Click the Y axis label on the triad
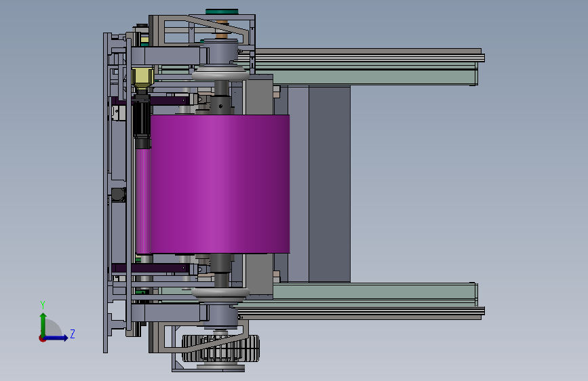Image resolution: width=588 pixels, height=381 pixels. tap(43, 305)
